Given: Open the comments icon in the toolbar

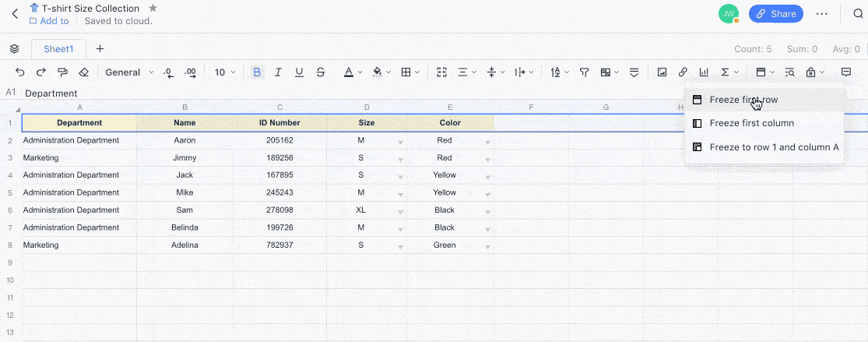Looking at the screenshot, I should (x=846, y=72).
